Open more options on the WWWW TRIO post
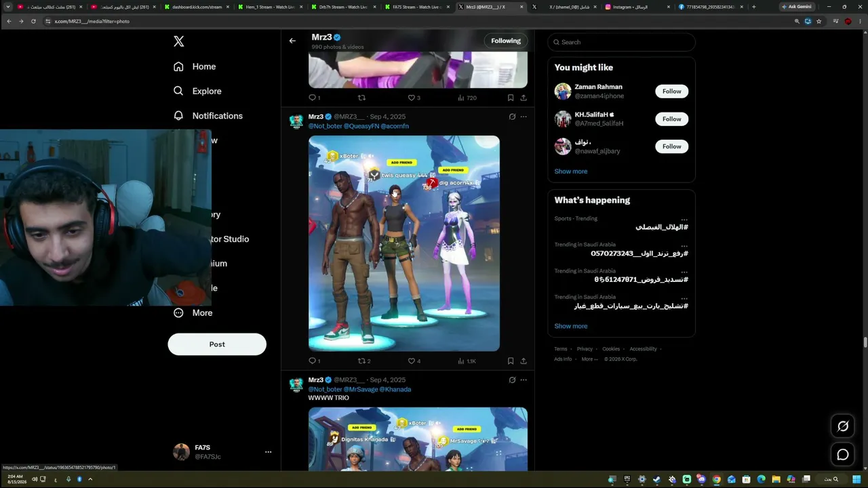Image resolution: width=868 pixels, height=488 pixels. click(x=524, y=380)
